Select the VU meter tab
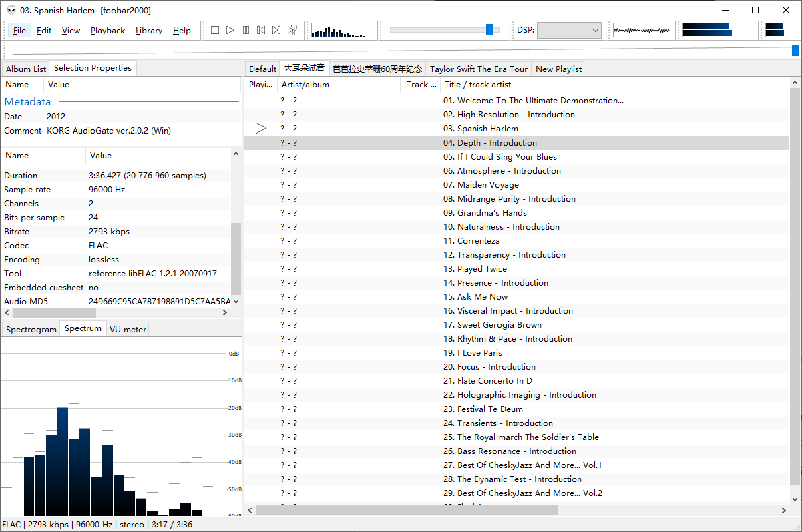 point(128,330)
